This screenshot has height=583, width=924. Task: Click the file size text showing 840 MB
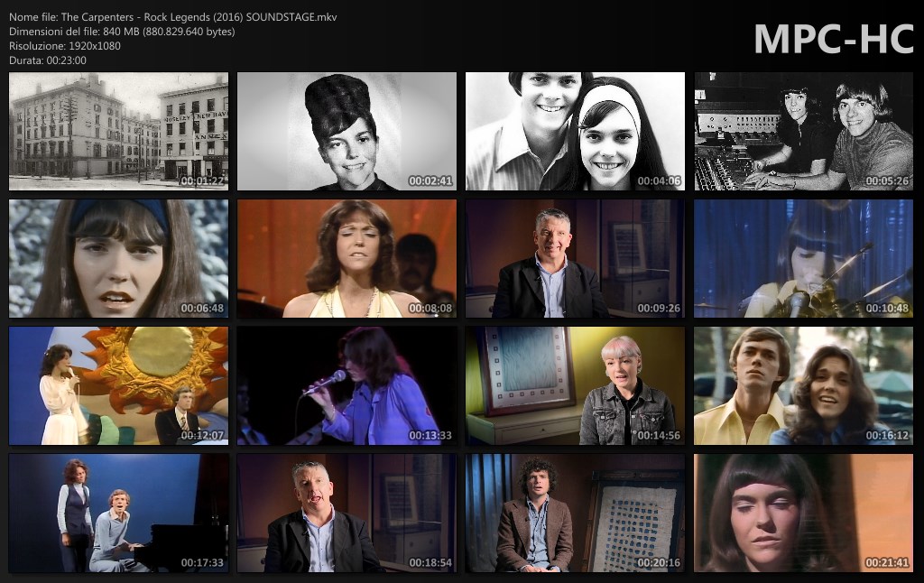click(122, 32)
